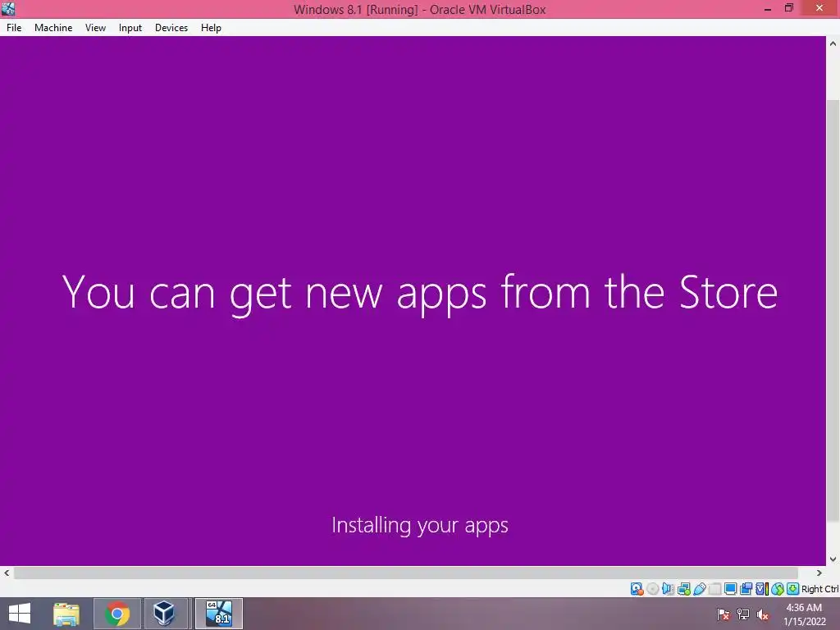The height and width of the screenshot is (630, 840).
Task: Switch to Windows 8.1 VM taskbar button
Action: click(218, 614)
